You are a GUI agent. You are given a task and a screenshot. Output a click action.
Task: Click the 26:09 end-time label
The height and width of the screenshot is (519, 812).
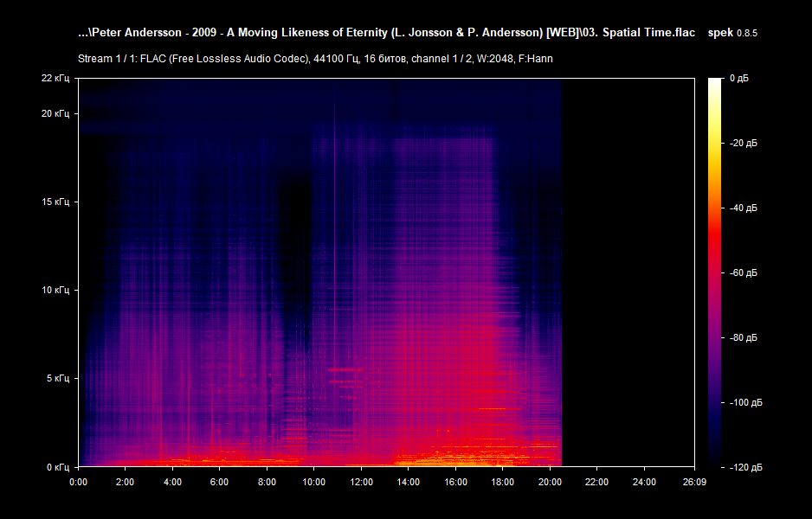[x=695, y=484]
